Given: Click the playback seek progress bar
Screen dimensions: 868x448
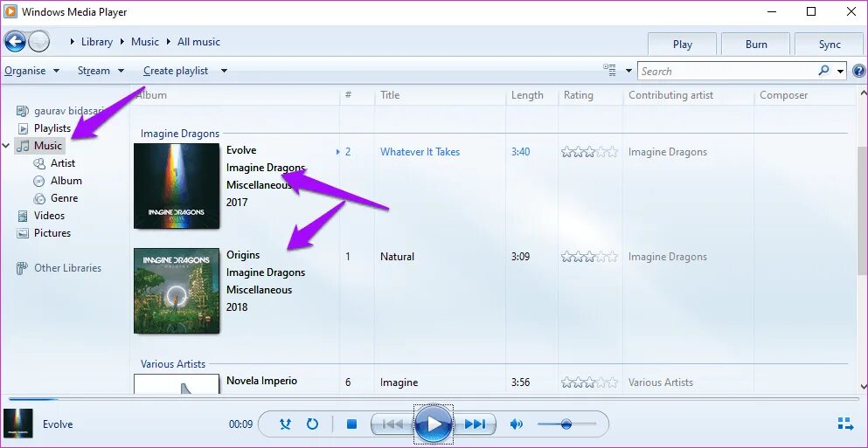Looking at the screenshot, I should coord(434,398).
